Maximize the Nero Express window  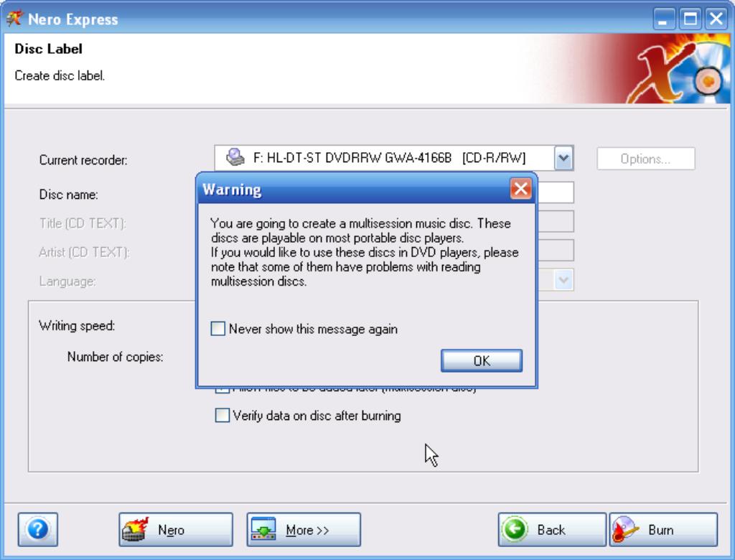pos(690,19)
